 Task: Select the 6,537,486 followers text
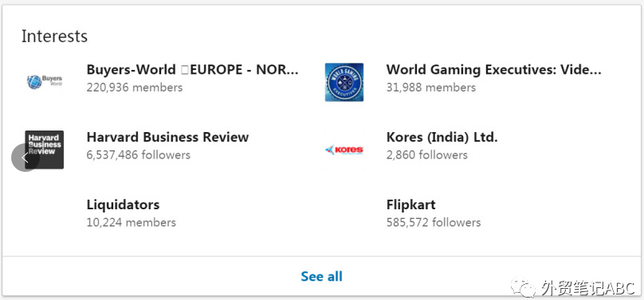click(139, 155)
